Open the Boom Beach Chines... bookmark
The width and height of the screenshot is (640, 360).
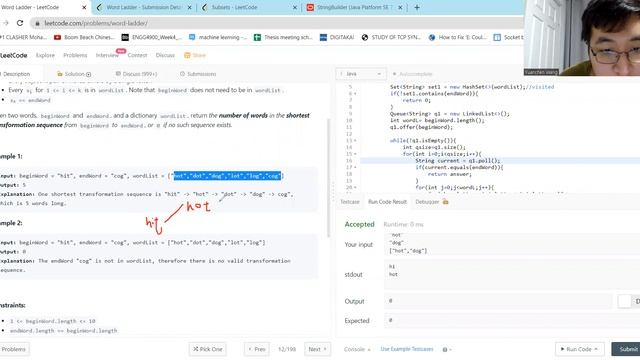click(x=84, y=38)
